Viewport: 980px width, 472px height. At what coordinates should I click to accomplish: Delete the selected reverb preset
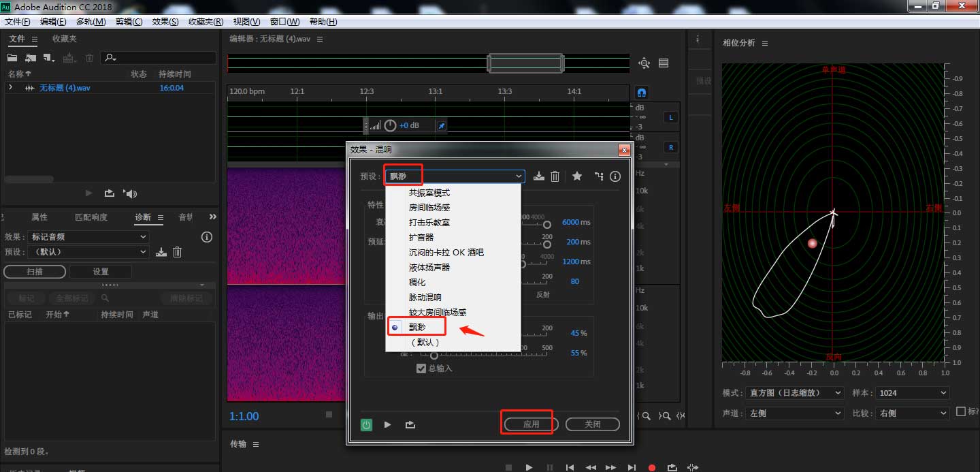[555, 176]
